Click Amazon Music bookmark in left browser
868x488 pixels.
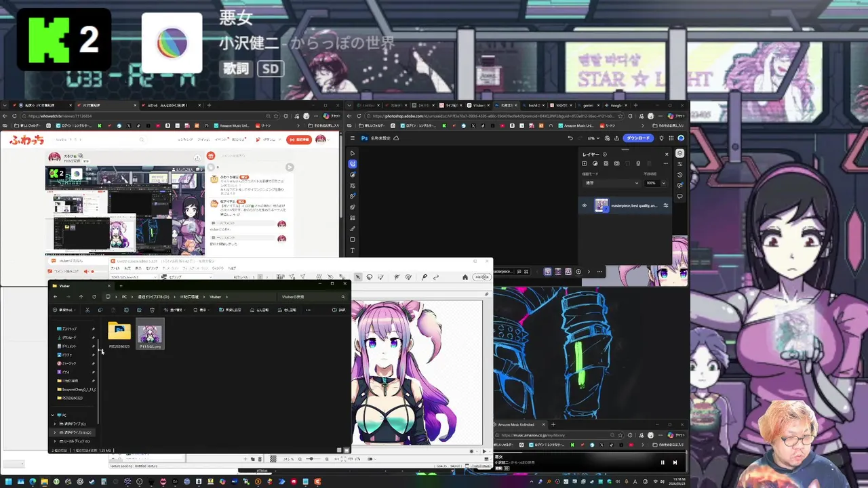point(233,125)
